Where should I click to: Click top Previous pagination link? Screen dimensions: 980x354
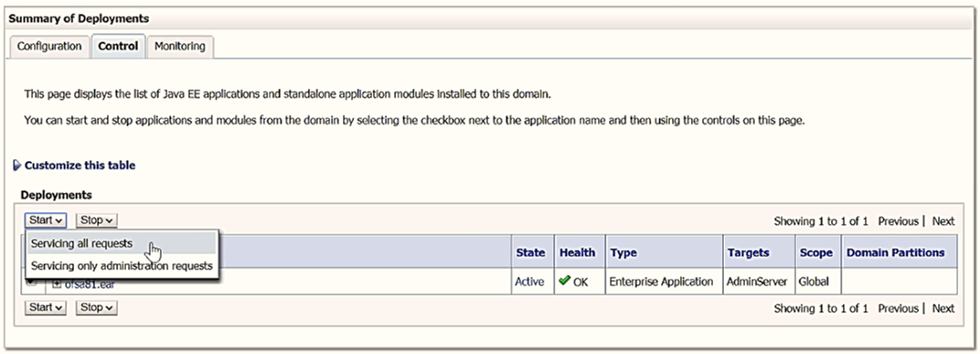[898, 220]
